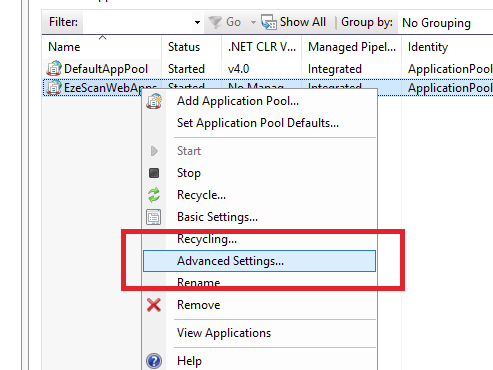Click into the Filter text field
The width and height of the screenshot is (493, 370).
coord(137,22)
